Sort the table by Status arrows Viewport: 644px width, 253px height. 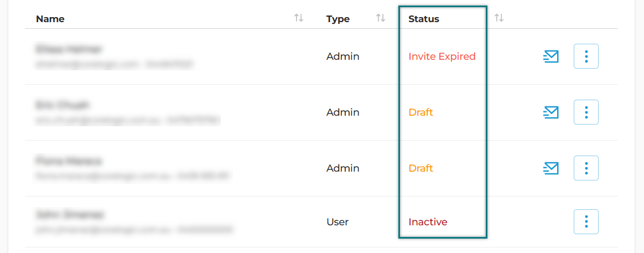[x=499, y=18]
